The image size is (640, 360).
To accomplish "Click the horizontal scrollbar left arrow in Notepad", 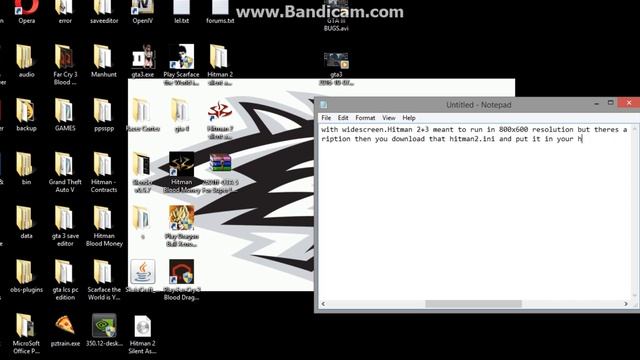I will pyautogui.click(x=323, y=304).
